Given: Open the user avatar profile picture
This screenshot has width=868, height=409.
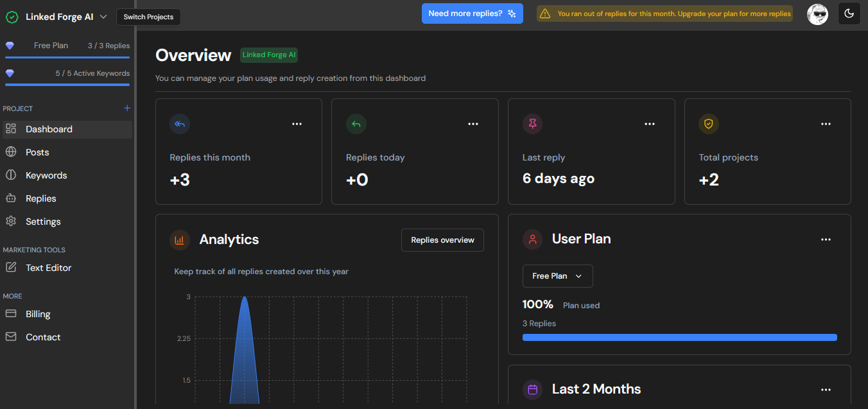Looking at the screenshot, I should [817, 14].
